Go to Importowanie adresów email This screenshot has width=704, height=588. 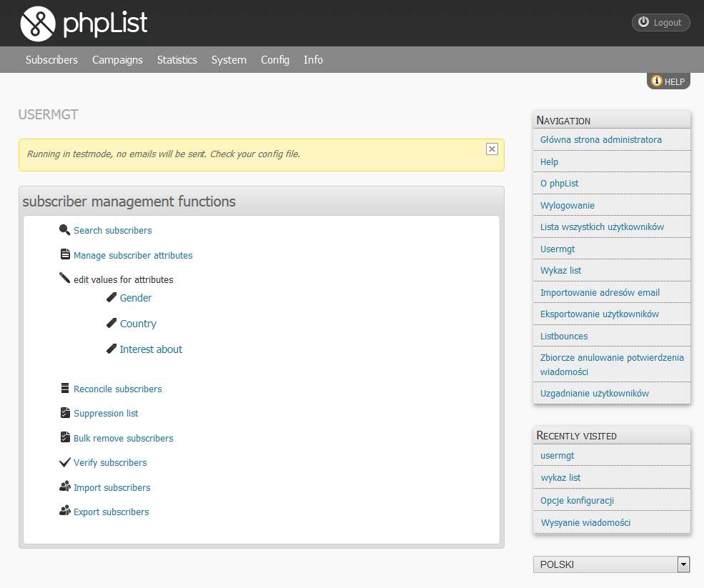click(600, 293)
